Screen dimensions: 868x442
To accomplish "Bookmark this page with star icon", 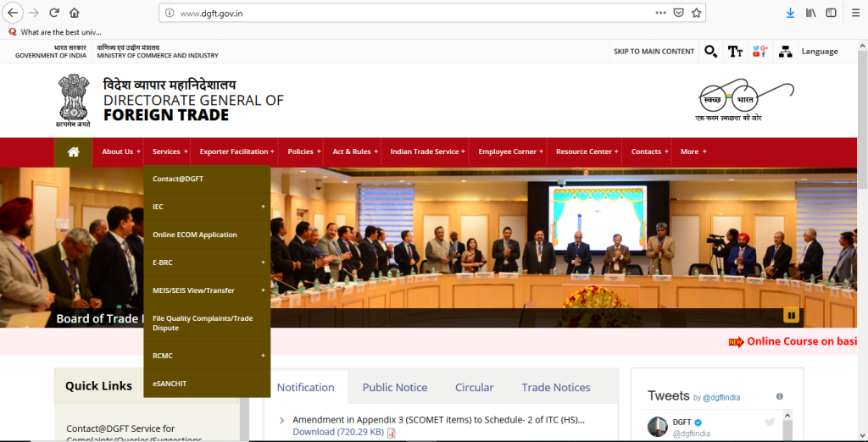I will coord(696,13).
